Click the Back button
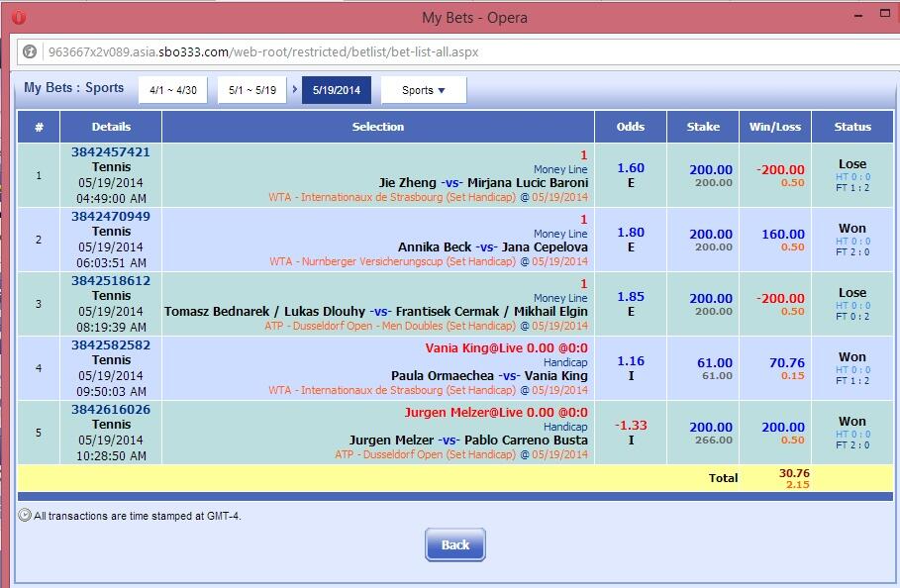Image resolution: width=900 pixels, height=588 pixels. tap(455, 544)
